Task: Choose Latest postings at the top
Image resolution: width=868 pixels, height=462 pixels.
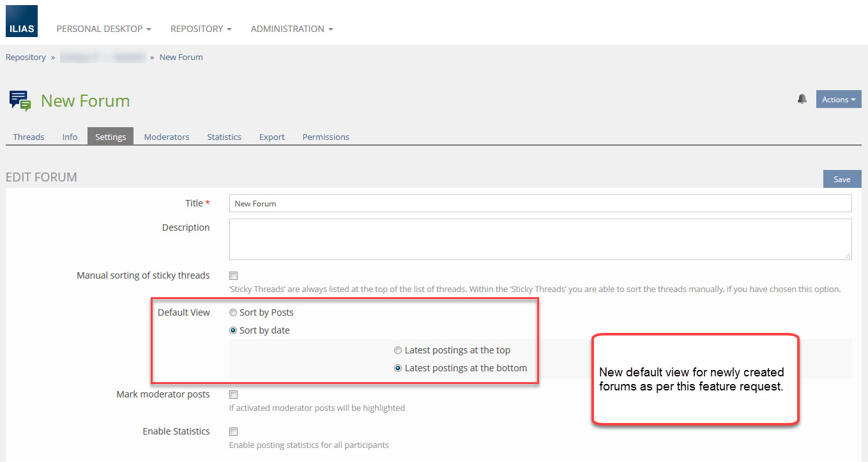Action: pyautogui.click(x=398, y=350)
